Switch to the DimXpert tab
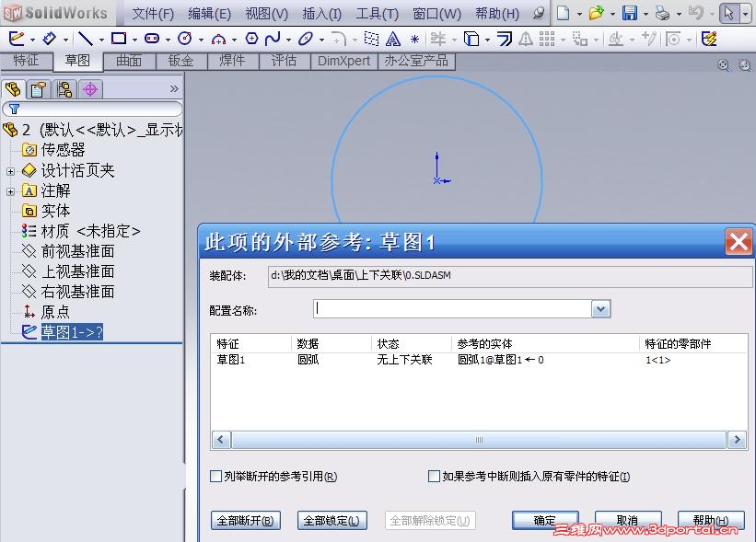 pyautogui.click(x=343, y=61)
